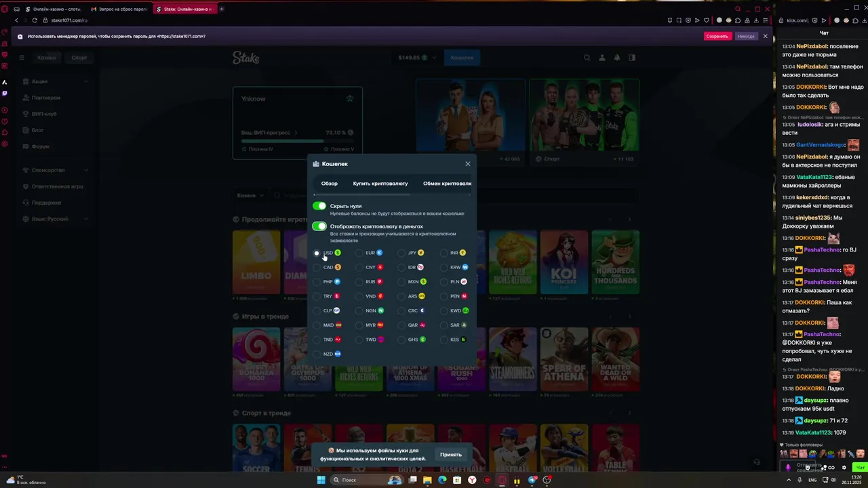The image size is (868, 488).
Task: Close the Кошелек wallet dialog
Action: pyautogui.click(x=467, y=164)
